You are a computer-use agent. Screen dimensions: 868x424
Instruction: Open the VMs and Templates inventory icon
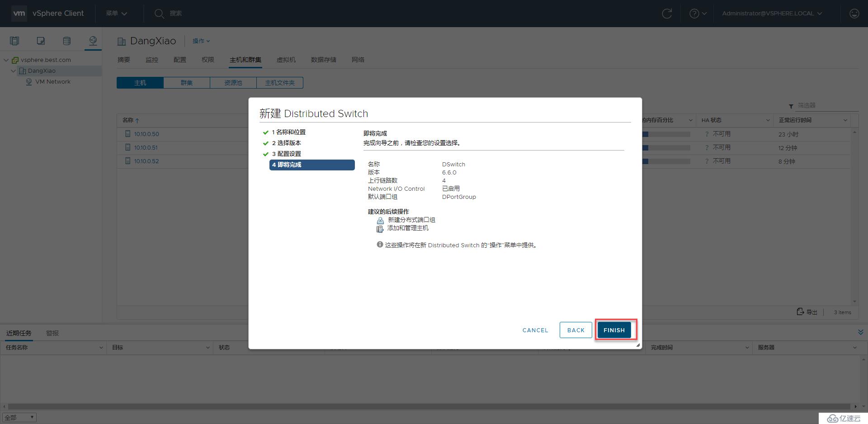click(41, 41)
